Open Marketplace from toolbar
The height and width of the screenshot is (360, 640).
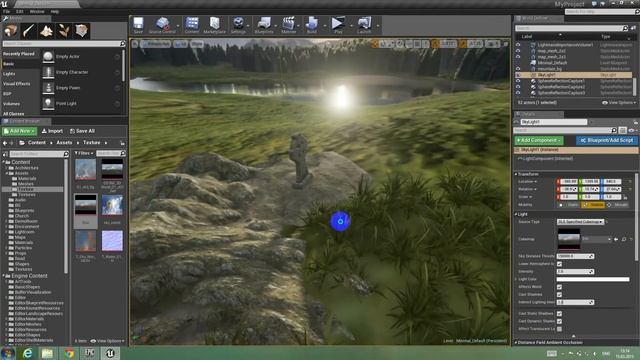[215, 25]
